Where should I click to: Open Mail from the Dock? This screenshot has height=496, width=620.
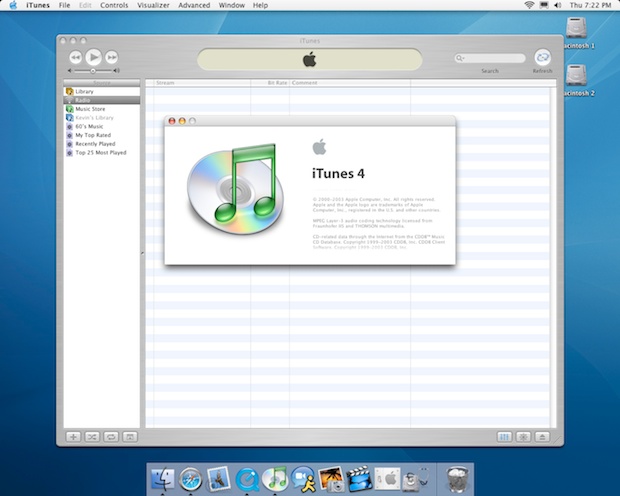(218, 479)
